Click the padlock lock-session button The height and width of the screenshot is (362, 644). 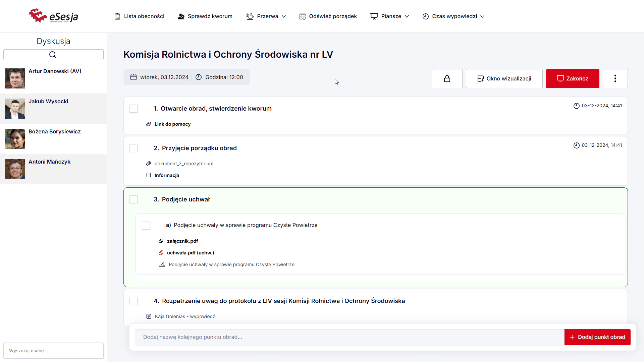pyautogui.click(x=447, y=78)
